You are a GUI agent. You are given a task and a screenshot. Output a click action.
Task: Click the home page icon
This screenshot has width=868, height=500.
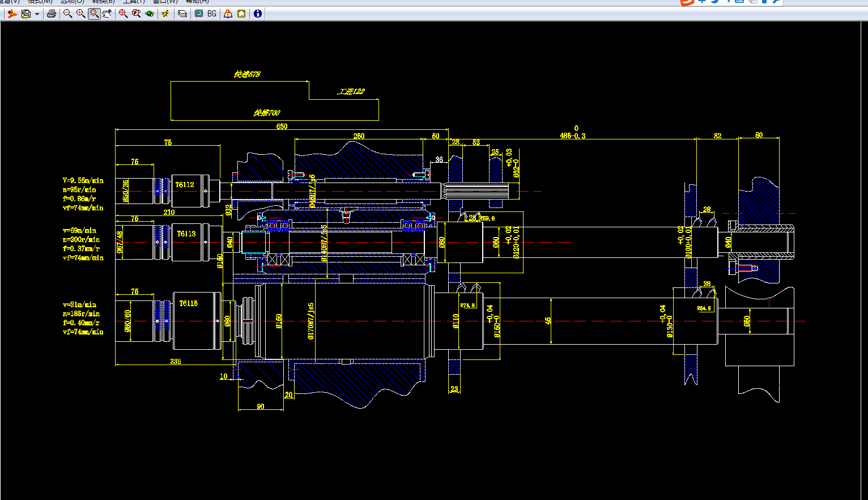tap(241, 14)
